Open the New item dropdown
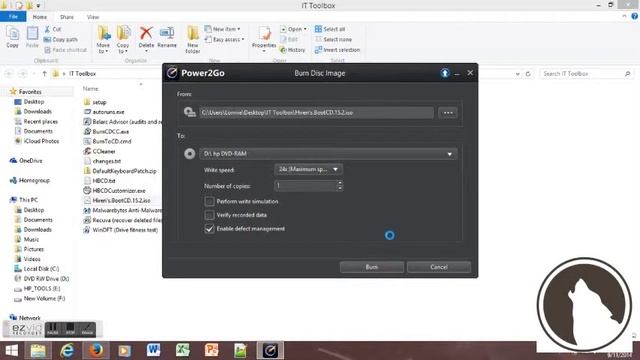This screenshot has height=360, width=640. [222, 29]
